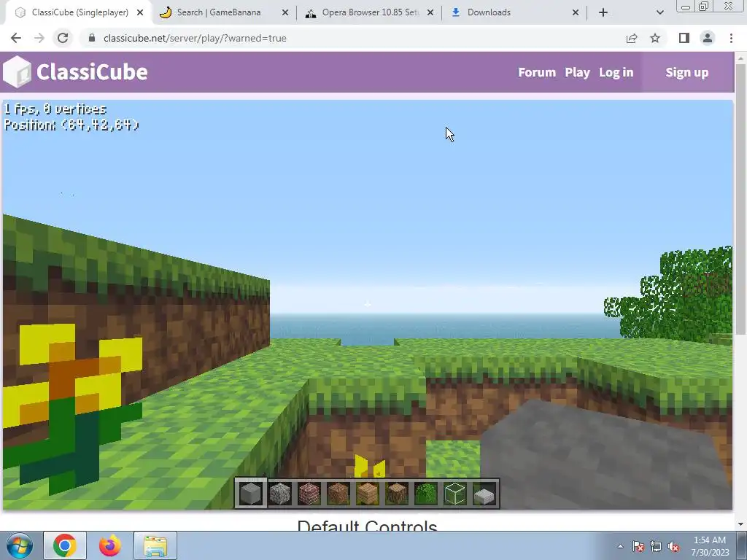Click the address bar URL field

[352, 38]
